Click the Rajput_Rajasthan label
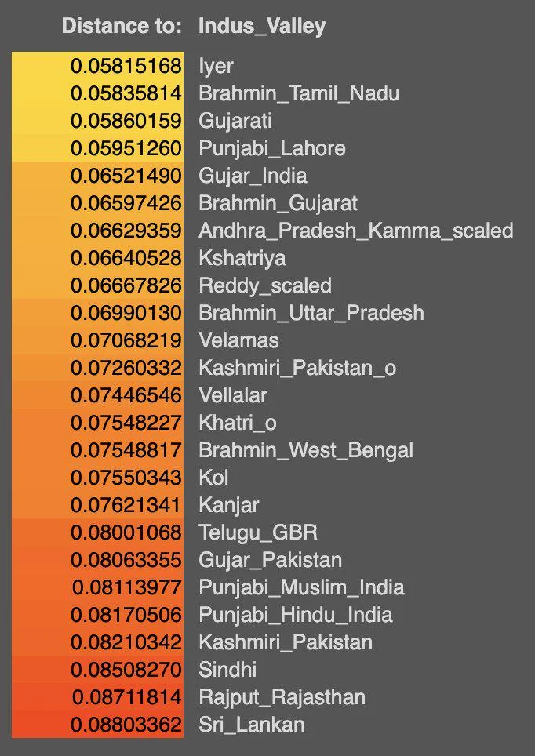The height and width of the screenshot is (756, 535). 282,697
